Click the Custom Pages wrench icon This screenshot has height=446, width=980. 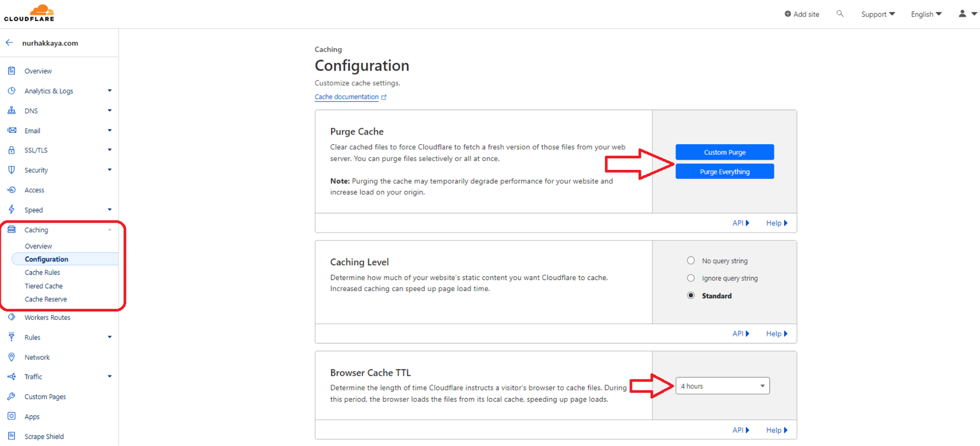click(x=12, y=396)
